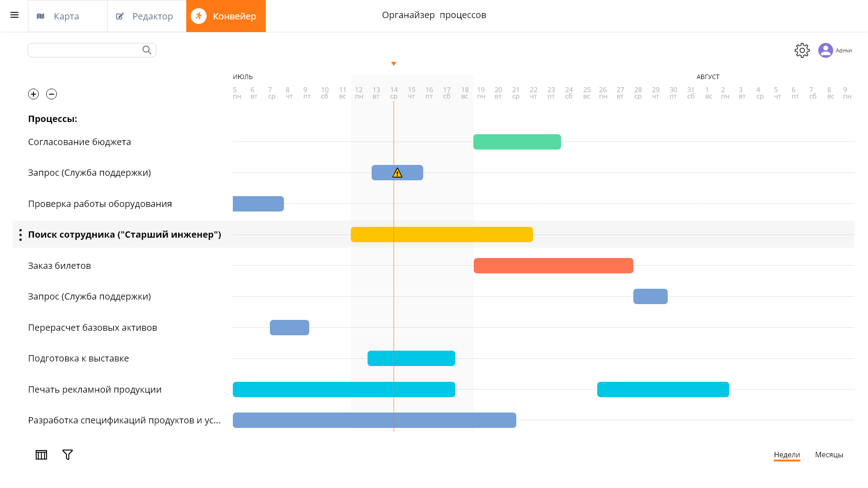This screenshot has width=868, height=488.
Task: Open the hamburger menu
Action: pyautogui.click(x=14, y=15)
